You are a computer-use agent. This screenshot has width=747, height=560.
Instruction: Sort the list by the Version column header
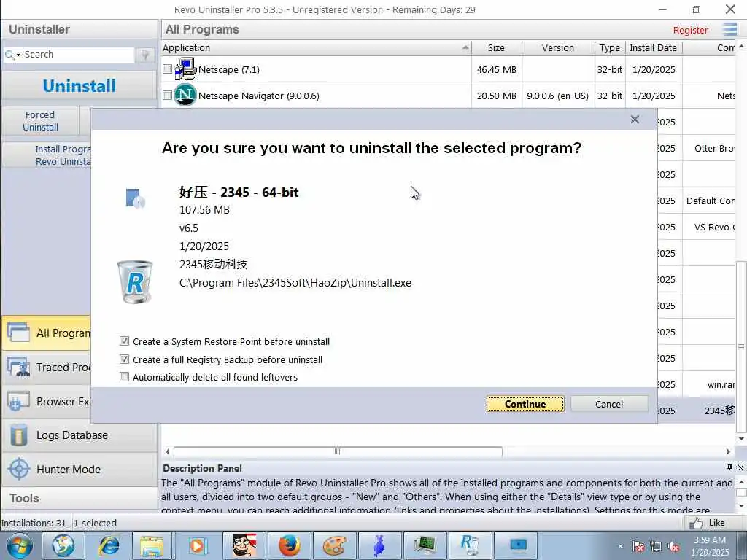point(557,47)
